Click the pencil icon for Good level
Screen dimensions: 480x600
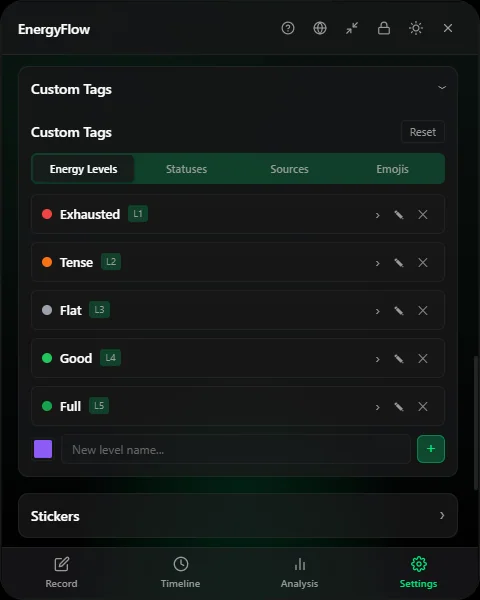(x=399, y=359)
